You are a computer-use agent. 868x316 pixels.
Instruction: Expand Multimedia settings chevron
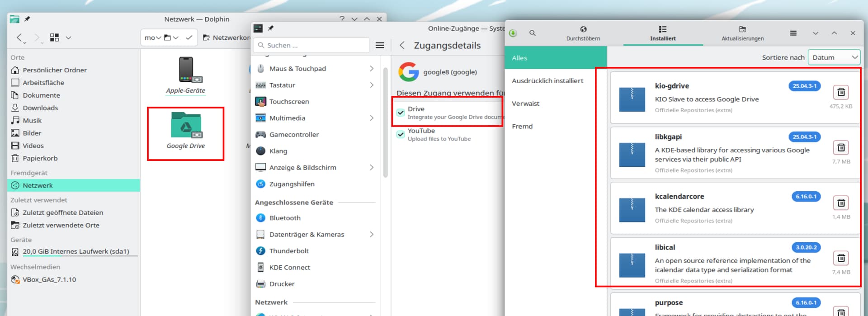(372, 118)
